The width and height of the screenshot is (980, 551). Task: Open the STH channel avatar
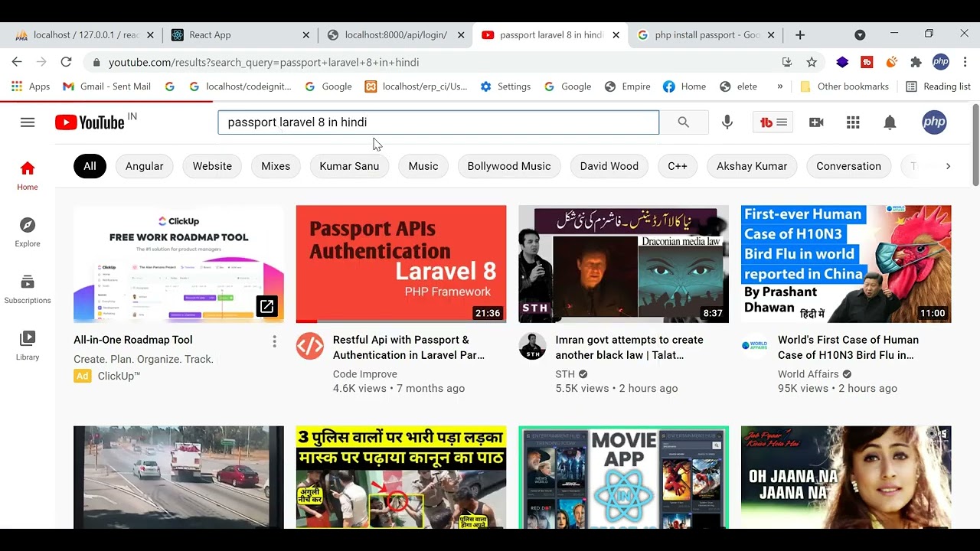(x=532, y=346)
